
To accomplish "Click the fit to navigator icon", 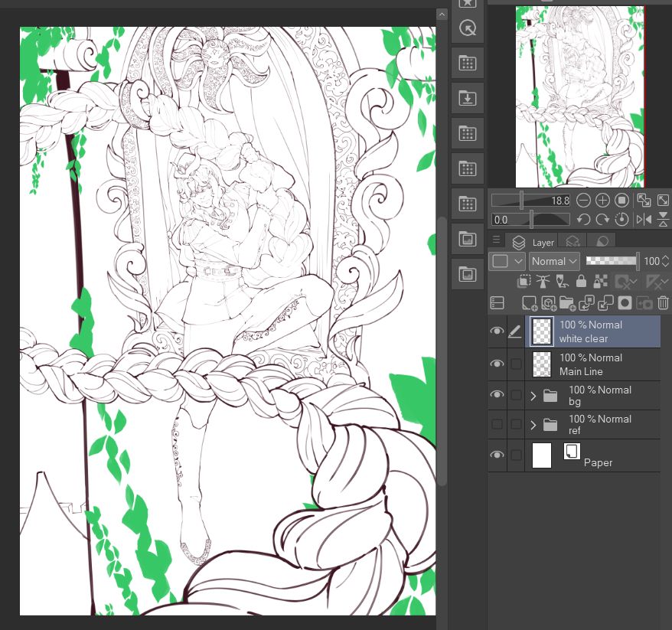I will [x=644, y=200].
